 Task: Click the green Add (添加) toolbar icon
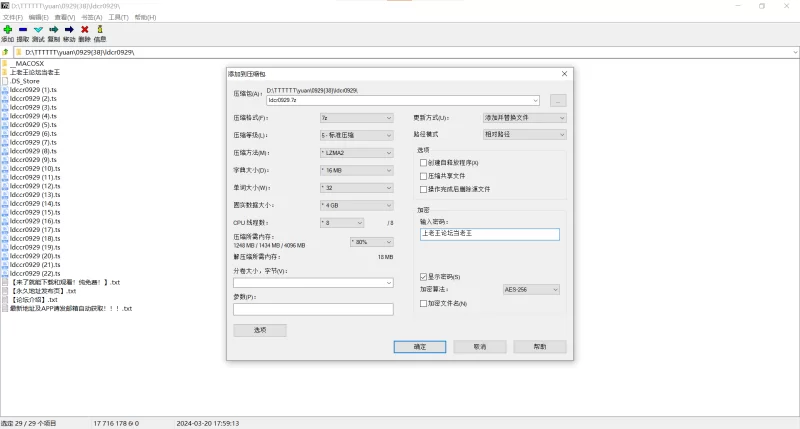[7, 30]
